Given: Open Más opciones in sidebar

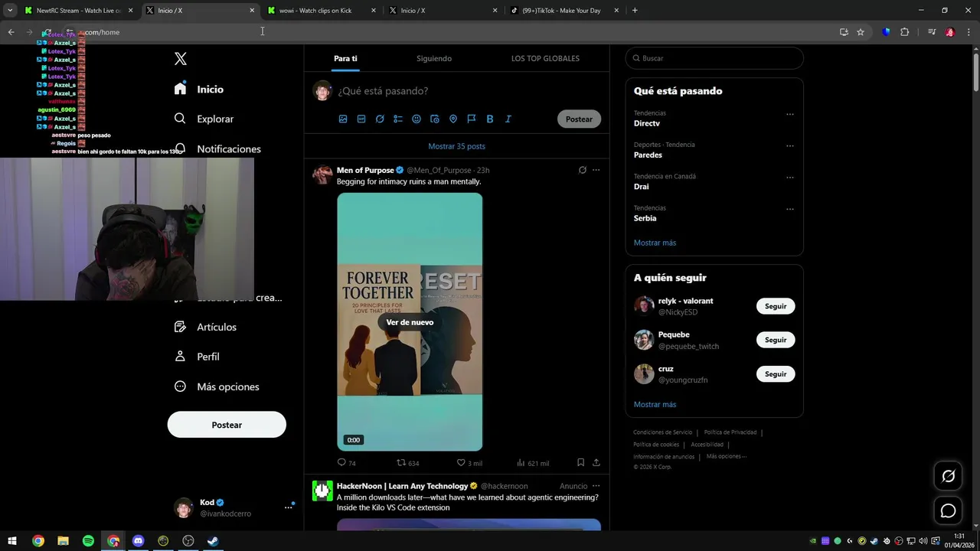Looking at the screenshot, I should coord(217,386).
